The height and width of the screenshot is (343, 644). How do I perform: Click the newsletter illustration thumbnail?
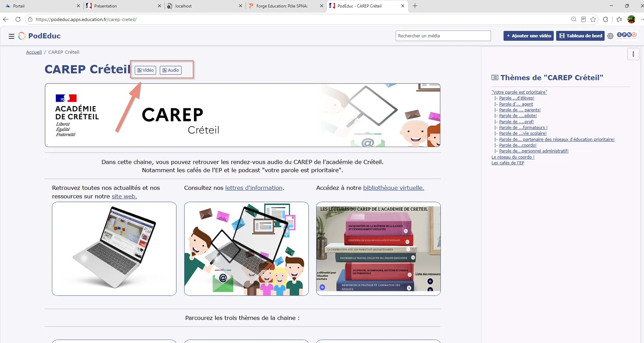[x=246, y=249]
